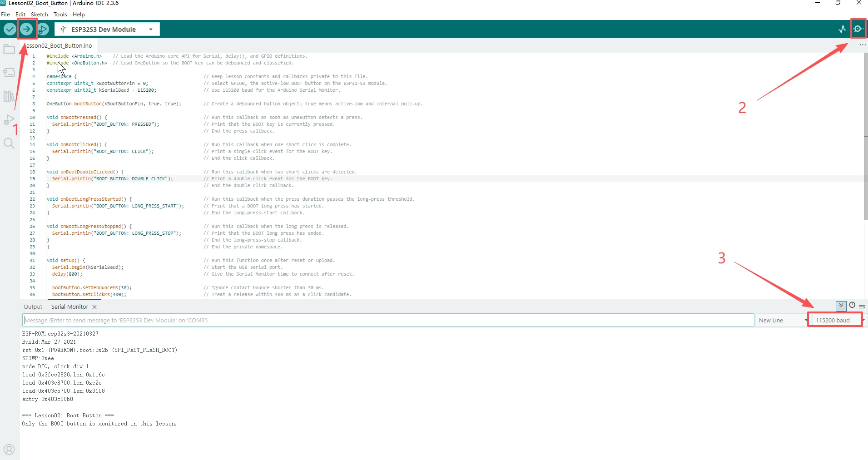
Task: Click the Verify sketch checkmark button
Action: [10, 30]
